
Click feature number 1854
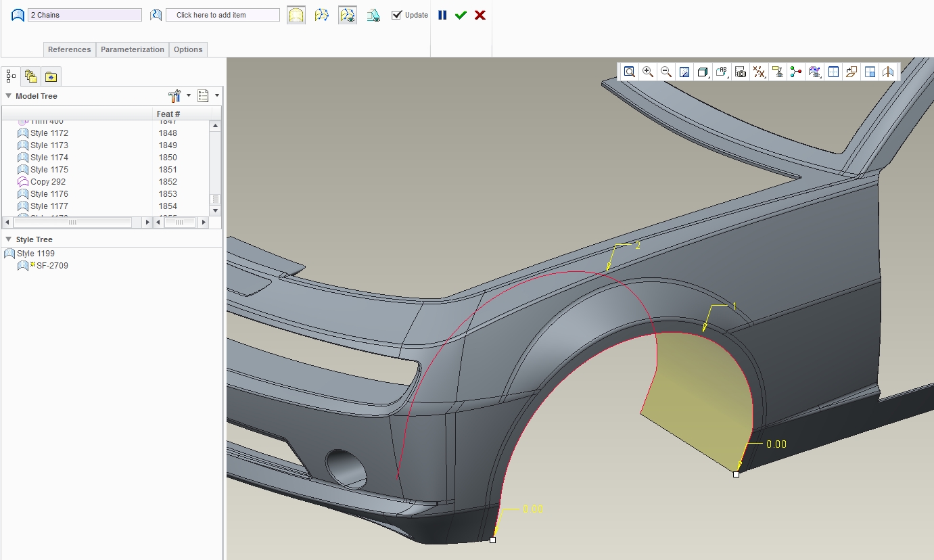[x=168, y=206]
